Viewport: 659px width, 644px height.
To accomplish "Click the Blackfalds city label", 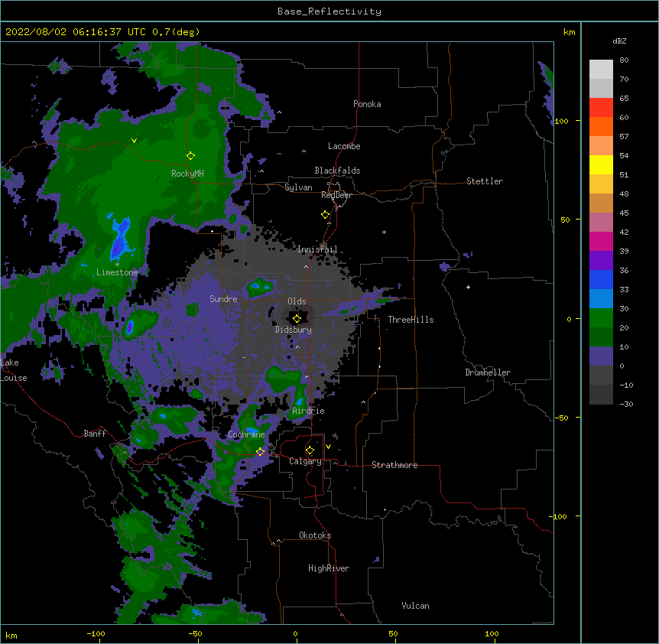I will coord(337,171).
